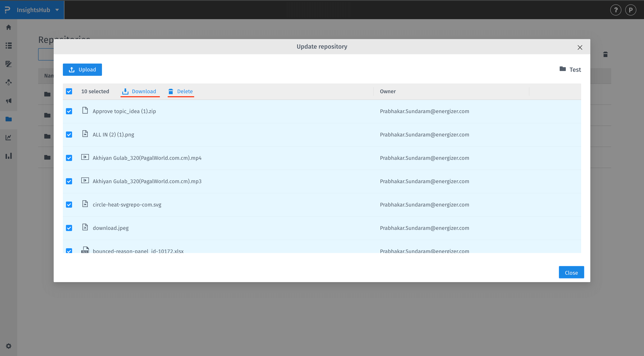Viewport: 644px width, 356px height.
Task: Click the blue Close button
Action: [571, 272]
